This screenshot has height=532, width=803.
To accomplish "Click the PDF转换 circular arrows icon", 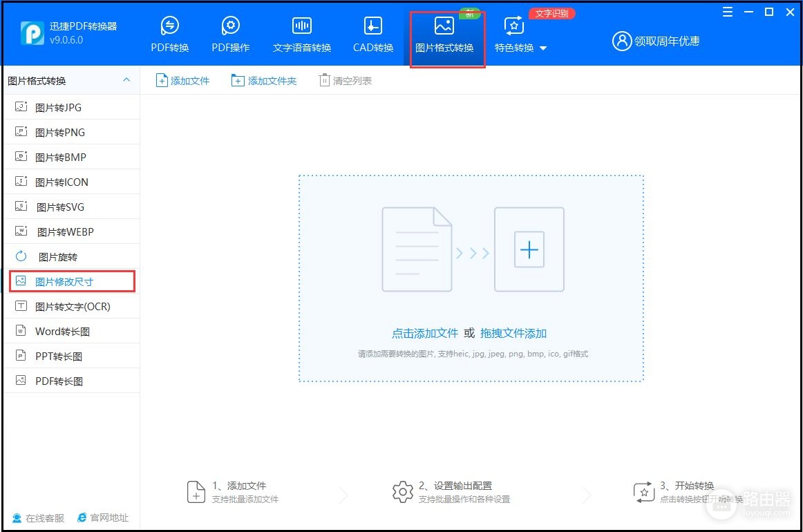I will click(169, 25).
